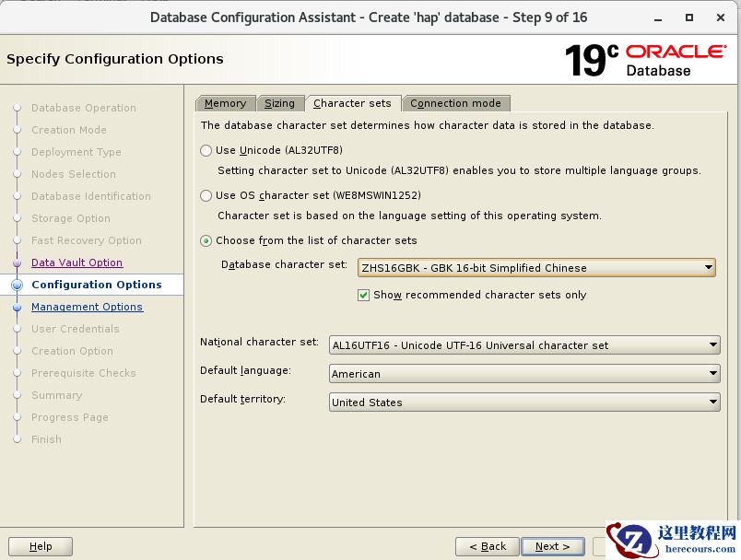The image size is (741, 560).
Task: Click the AL16UTF16 national character set value
Action: coord(470,345)
